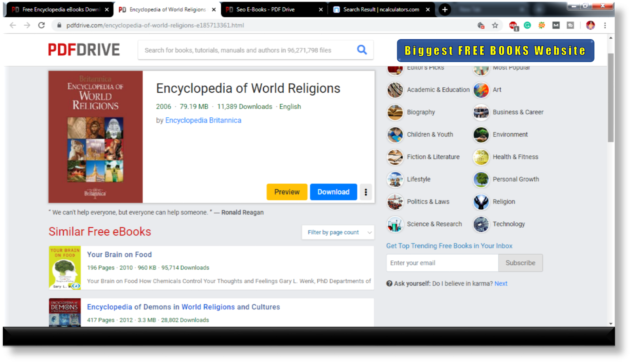633x364 pixels.
Task: Open the Environment category icon
Action: (x=481, y=135)
